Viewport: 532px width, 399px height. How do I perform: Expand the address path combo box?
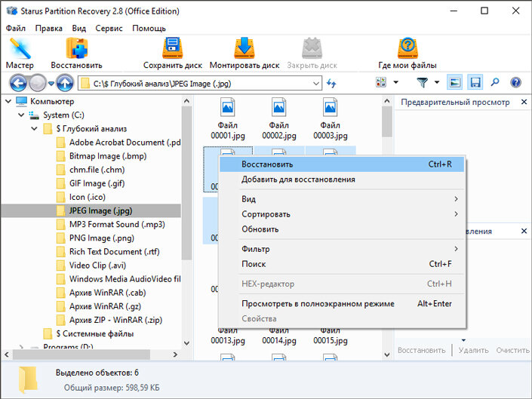(x=316, y=84)
